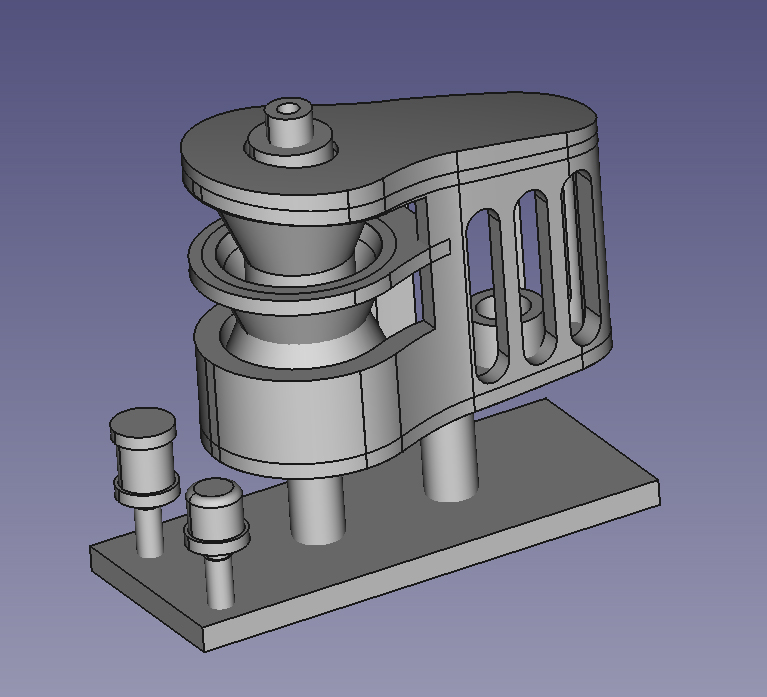The height and width of the screenshot is (697, 767).
Task: Select the left support column under the drum
Action: coord(316,508)
